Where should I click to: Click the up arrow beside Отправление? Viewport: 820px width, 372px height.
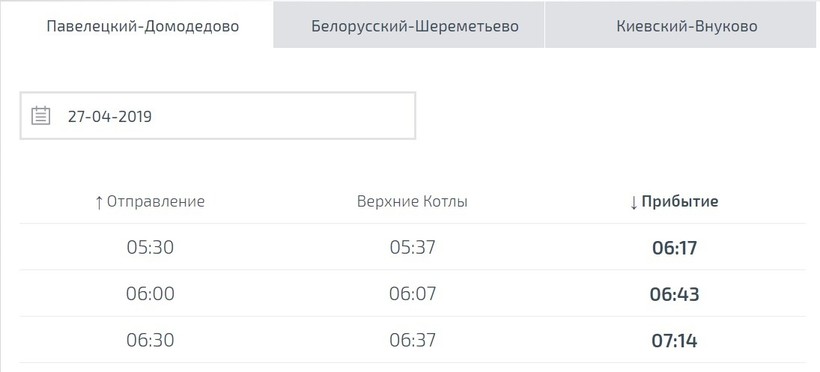pyautogui.click(x=99, y=202)
